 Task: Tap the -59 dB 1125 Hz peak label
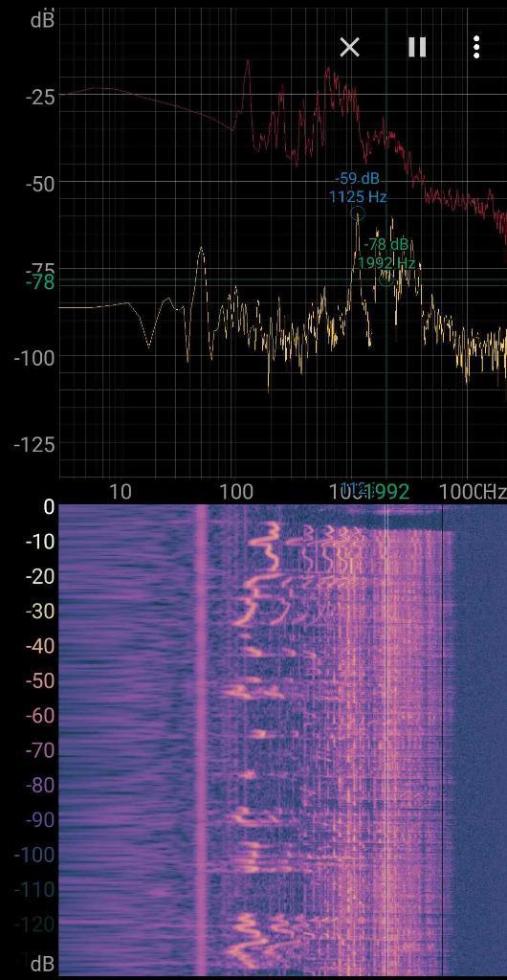click(358, 189)
